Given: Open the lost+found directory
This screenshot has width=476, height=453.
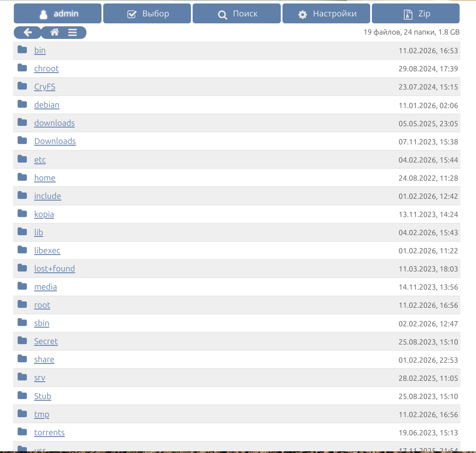Looking at the screenshot, I should point(54,268).
